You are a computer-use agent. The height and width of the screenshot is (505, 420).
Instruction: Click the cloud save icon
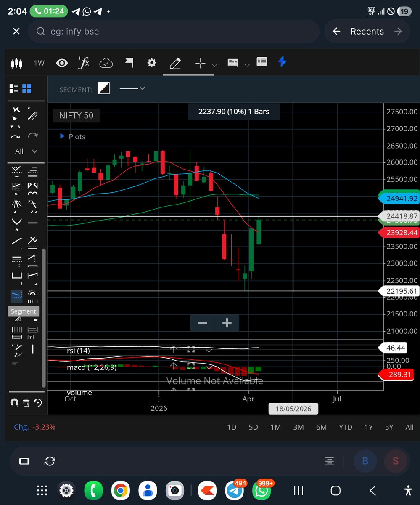(106, 63)
